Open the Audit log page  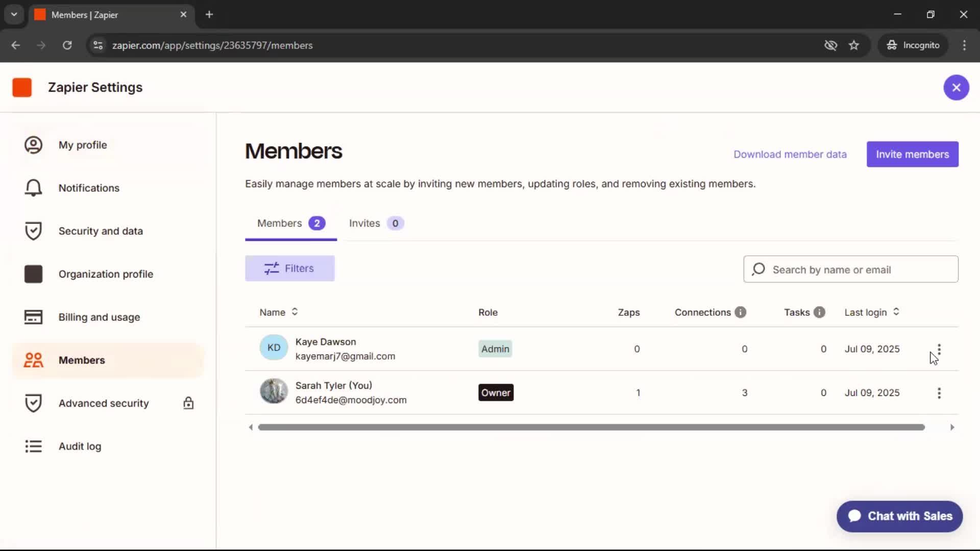coord(108,446)
